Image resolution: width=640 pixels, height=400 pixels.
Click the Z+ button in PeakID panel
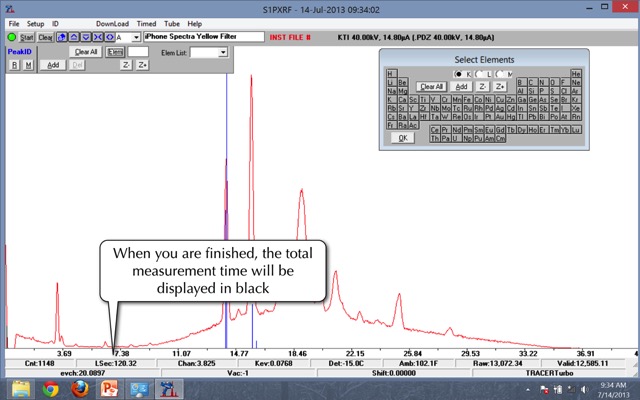click(142, 65)
